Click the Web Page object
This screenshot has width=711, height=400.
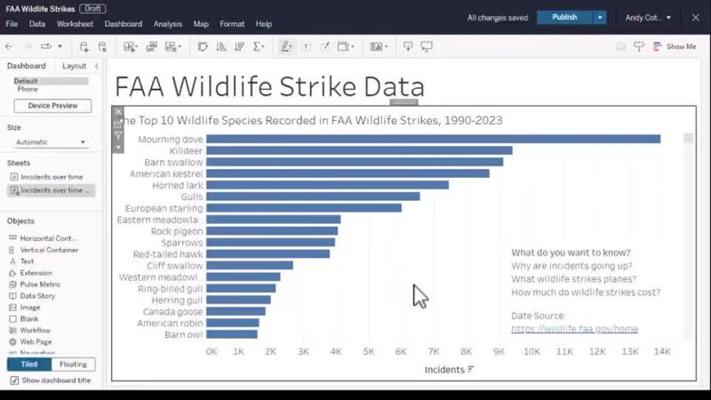click(30, 342)
